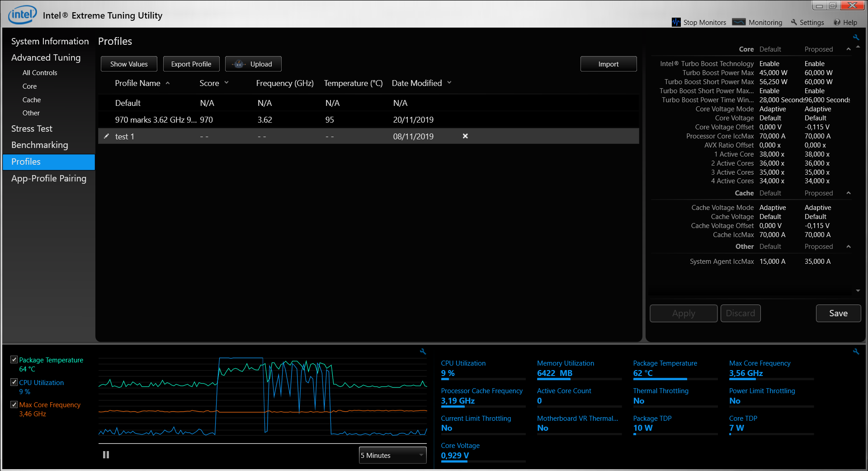The width and height of the screenshot is (868, 471).
Task: Select the Profiles sidebar item
Action: 49,162
